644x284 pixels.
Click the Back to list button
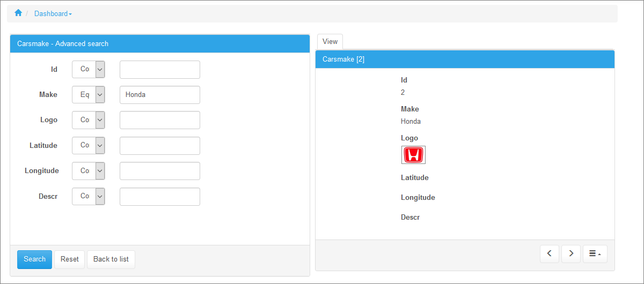click(x=111, y=259)
